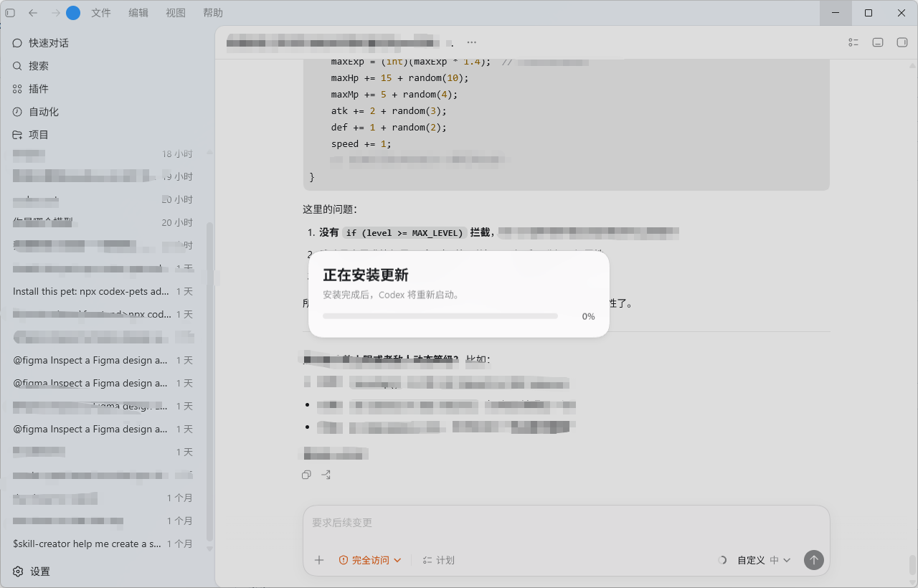Click the text 安装完成后，Codex 将重新启动。

pyautogui.click(x=391, y=295)
